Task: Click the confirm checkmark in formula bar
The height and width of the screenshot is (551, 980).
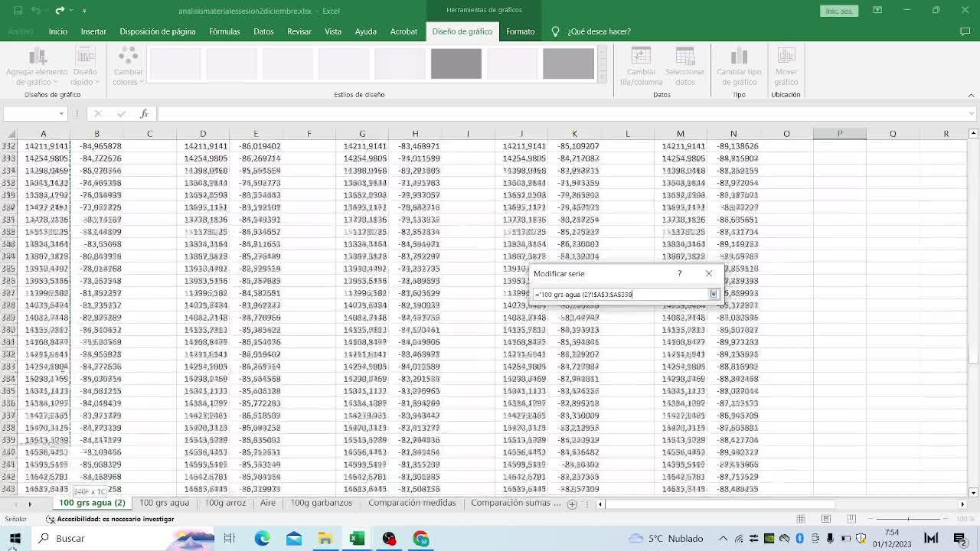Action: pos(121,114)
